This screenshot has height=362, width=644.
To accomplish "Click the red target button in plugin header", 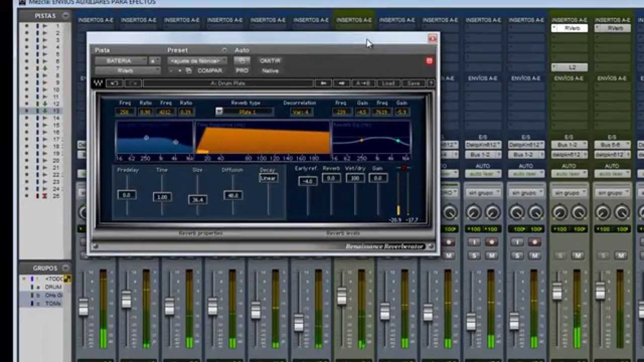I will point(429,61).
